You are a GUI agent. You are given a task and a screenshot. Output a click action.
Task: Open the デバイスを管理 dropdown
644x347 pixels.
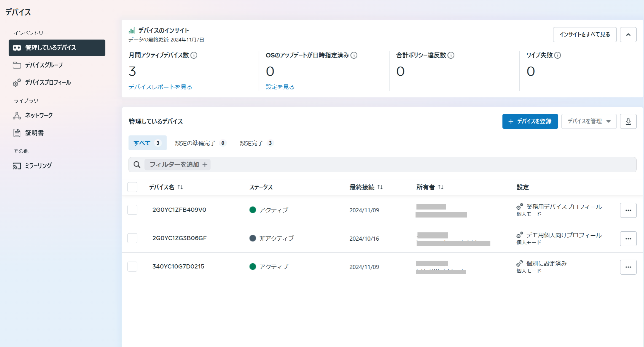(589, 121)
